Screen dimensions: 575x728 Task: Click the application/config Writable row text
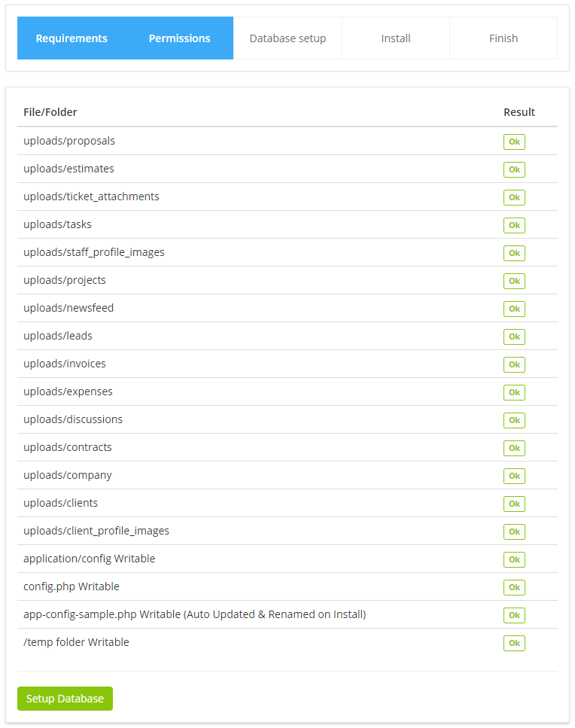point(90,559)
